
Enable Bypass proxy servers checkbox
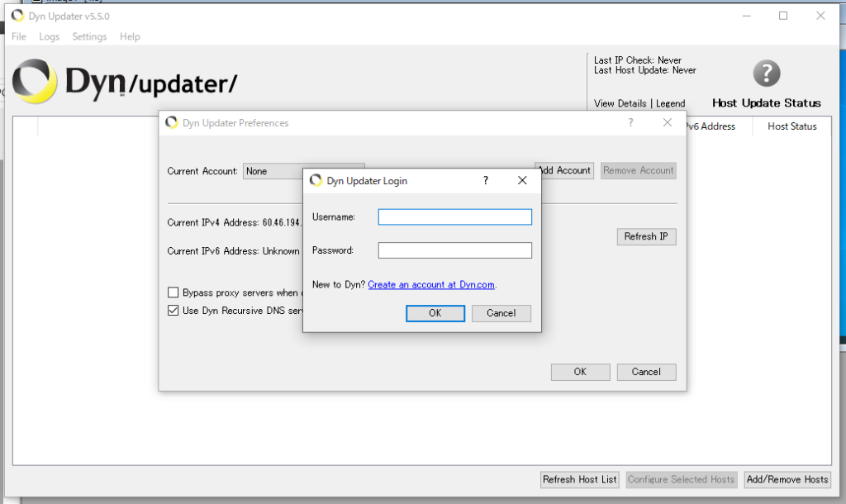coord(173,292)
